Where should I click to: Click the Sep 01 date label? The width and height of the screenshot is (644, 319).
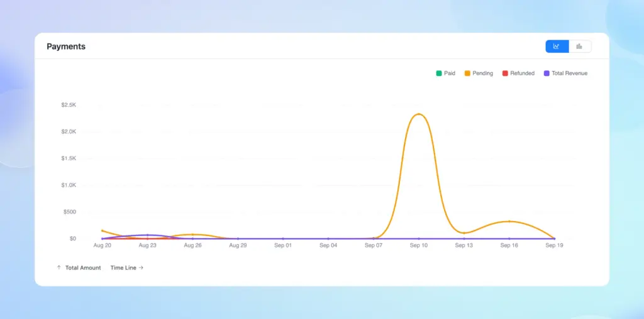283,246
